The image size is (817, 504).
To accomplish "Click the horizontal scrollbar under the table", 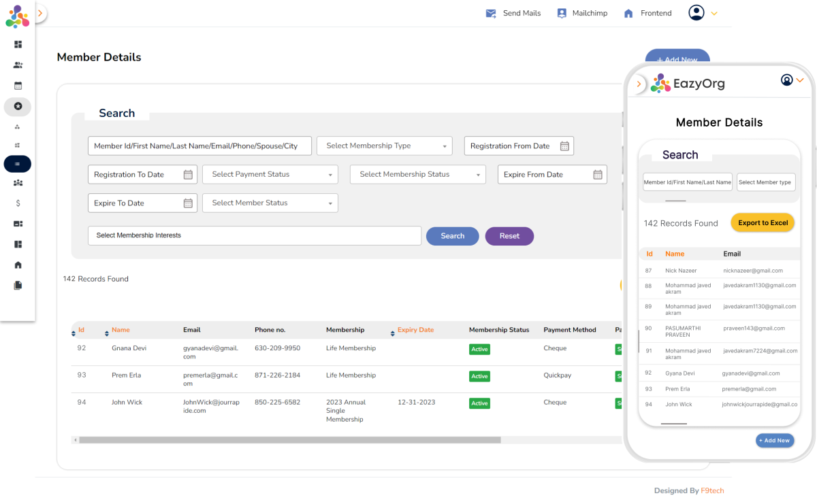I will point(289,440).
